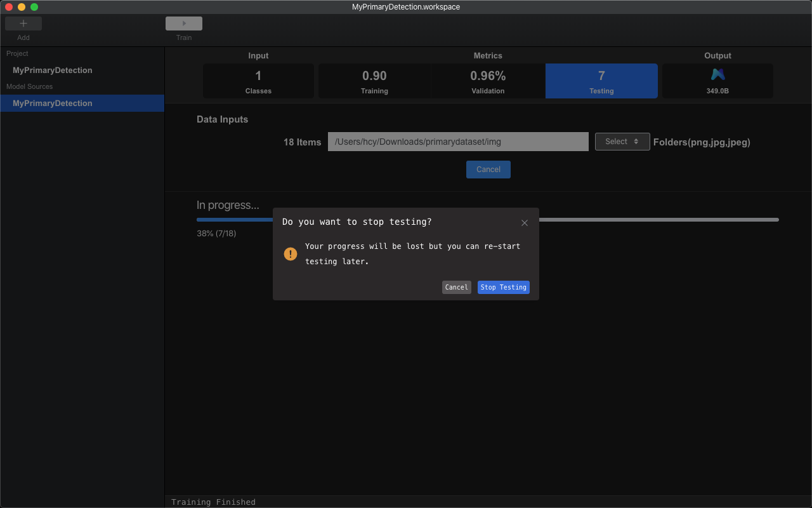Dismiss dialog with its Cancel button
The height and width of the screenshot is (508, 812).
click(457, 287)
